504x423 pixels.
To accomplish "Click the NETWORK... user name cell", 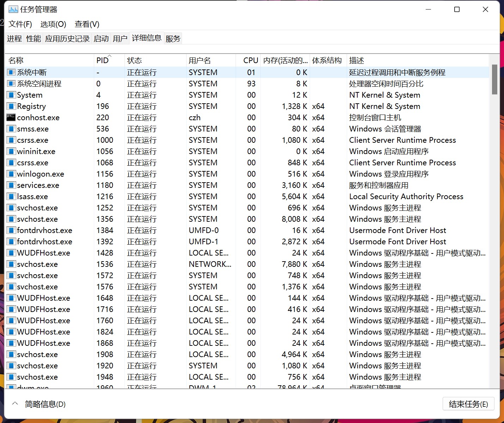I will (x=210, y=264).
